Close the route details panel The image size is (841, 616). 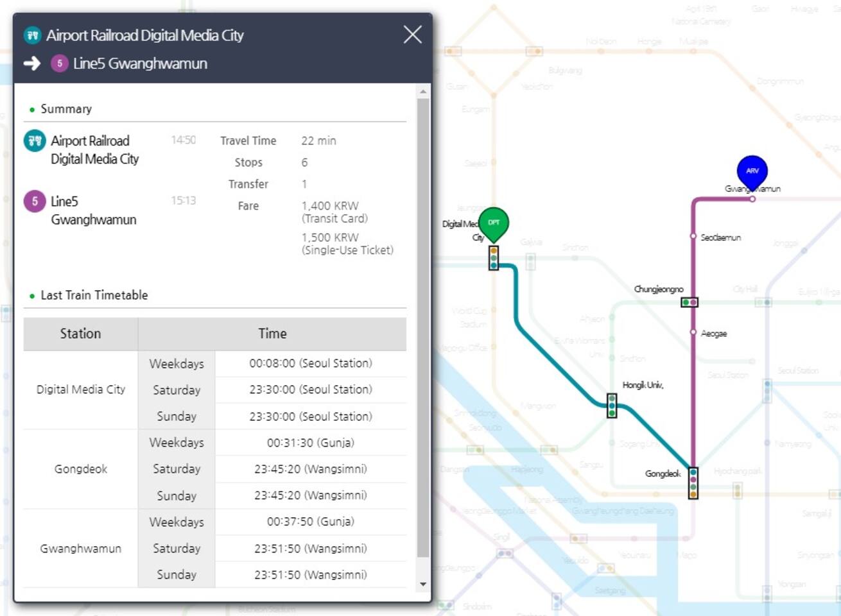pos(412,35)
